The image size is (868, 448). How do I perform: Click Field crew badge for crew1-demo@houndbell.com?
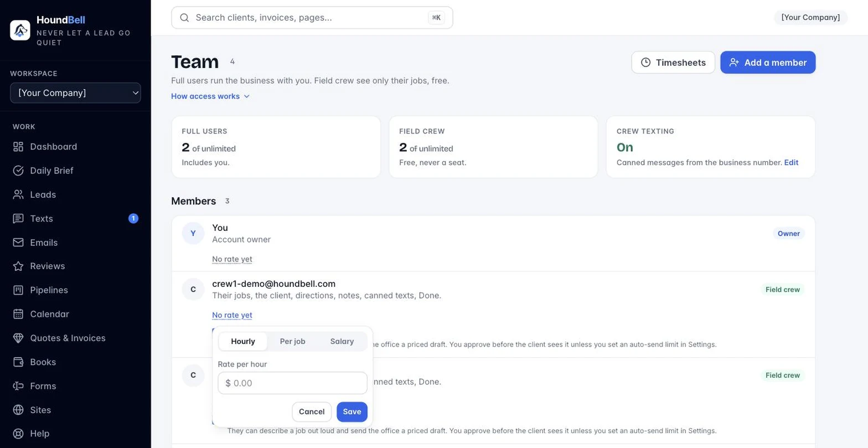coord(783,290)
